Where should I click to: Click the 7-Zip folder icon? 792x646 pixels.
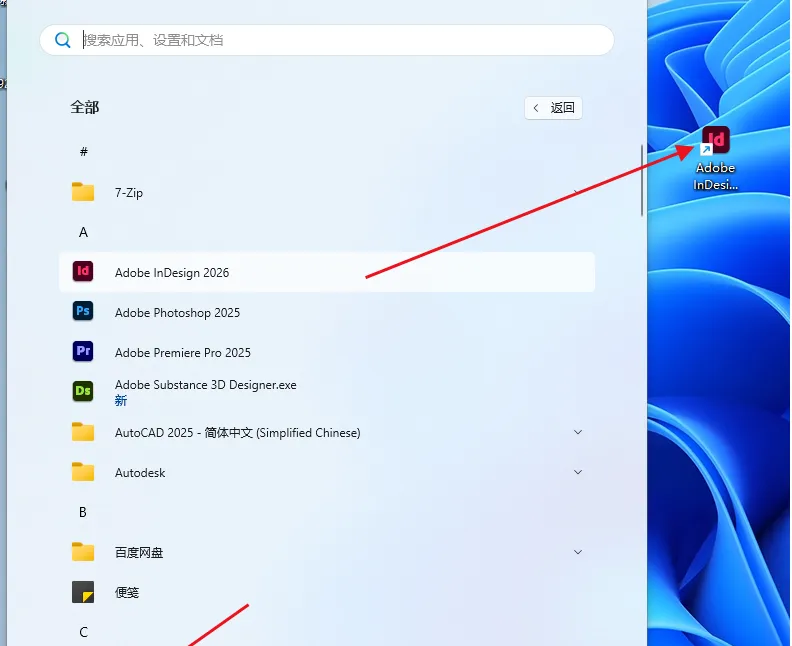(x=83, y=192)
